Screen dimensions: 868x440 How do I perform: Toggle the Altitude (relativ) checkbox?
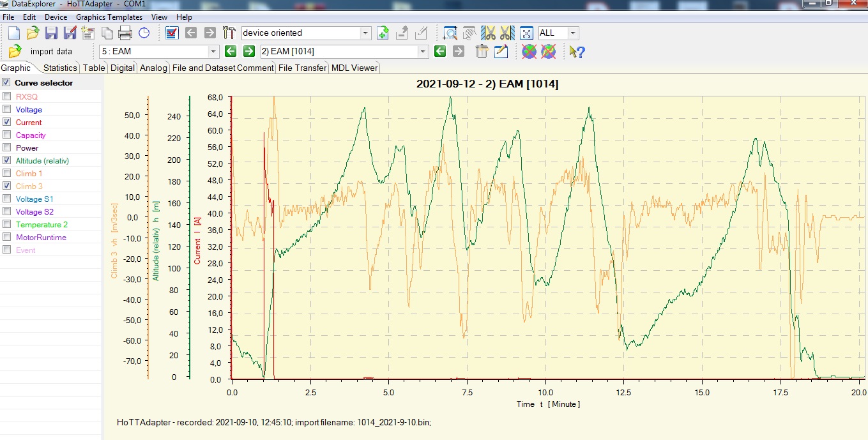(6, 161)
